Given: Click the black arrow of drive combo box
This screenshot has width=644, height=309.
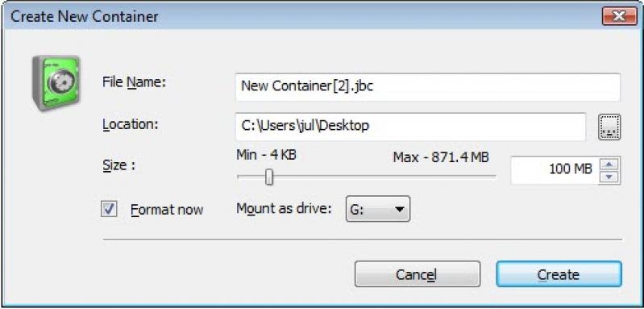Looking at the screenshot, I should (x=399, y=209).
